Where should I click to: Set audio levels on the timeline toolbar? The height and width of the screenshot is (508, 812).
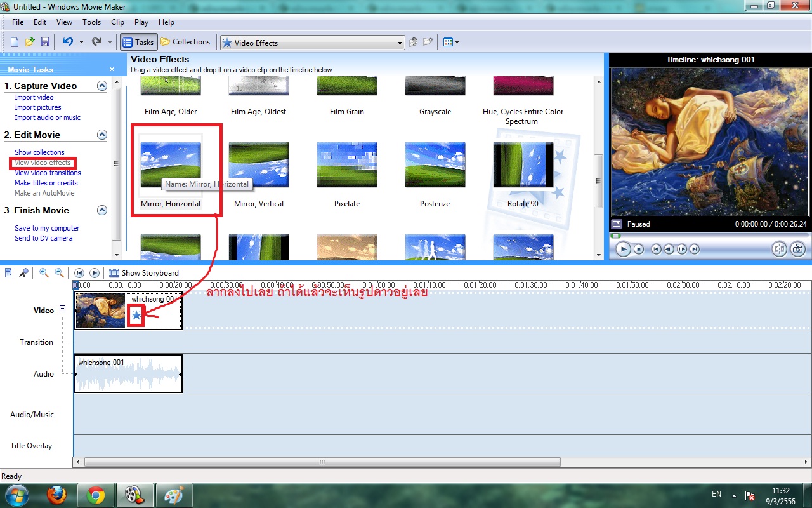(x=8, y=273)
